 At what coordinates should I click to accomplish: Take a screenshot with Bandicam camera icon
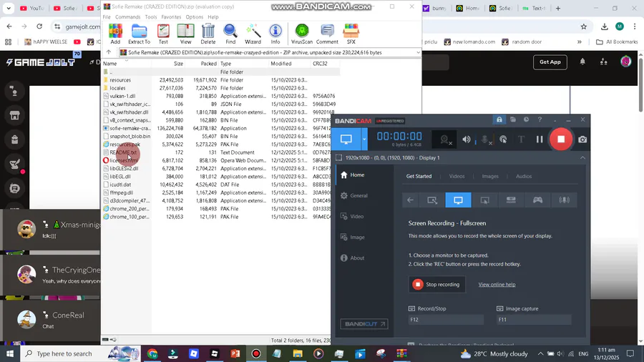click(x=582, y=140)
